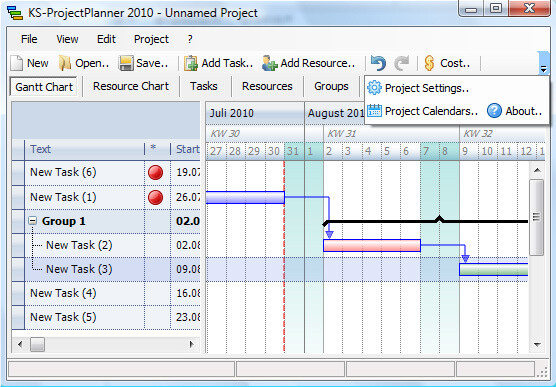Screen dimensions: 556x387
Task: Click the window resize grip in status bar
Action: click(x=543, y=371)
